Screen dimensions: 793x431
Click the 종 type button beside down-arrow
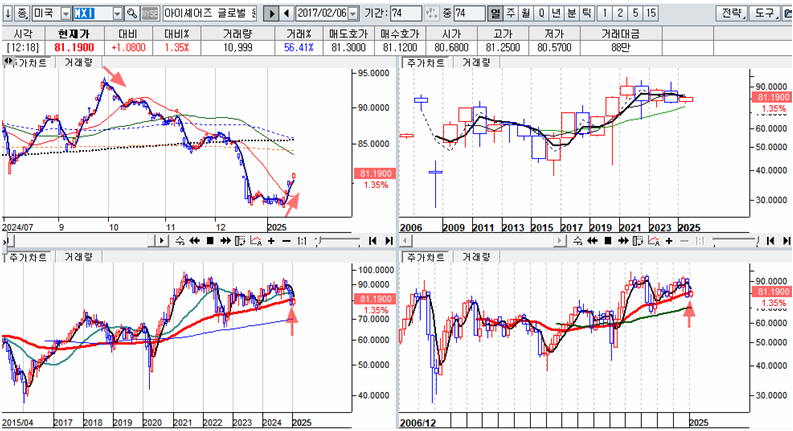[x=22, y=13]
